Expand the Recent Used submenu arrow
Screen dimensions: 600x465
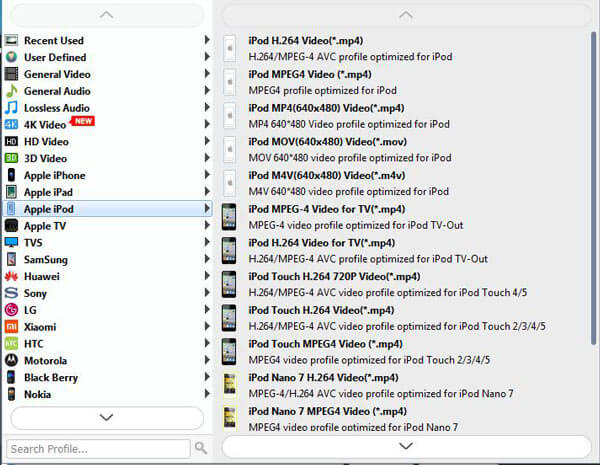point(207,40)
